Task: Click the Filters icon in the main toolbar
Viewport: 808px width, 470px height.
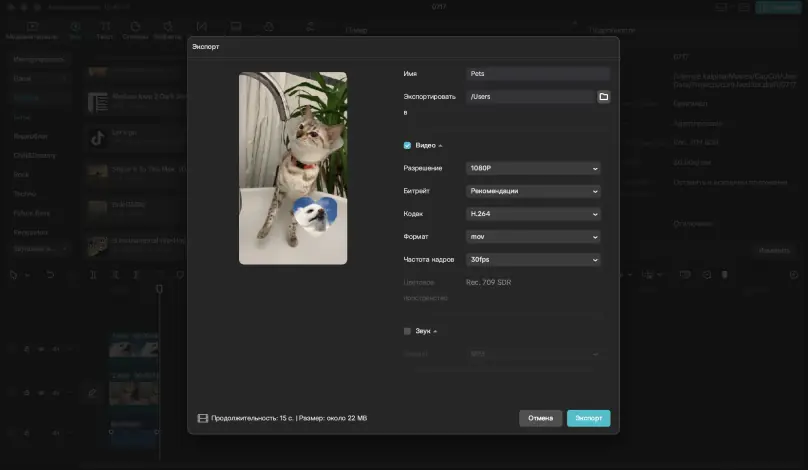Action: (x=269, y=27)
